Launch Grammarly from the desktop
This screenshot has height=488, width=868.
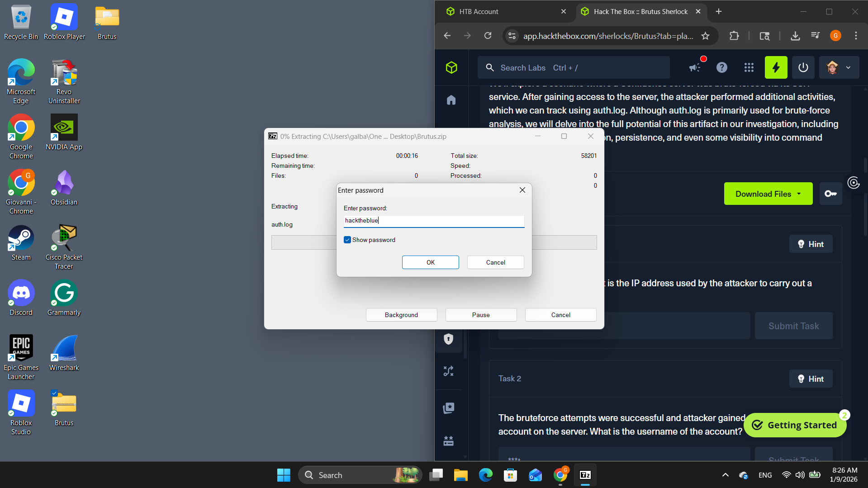click(x=64, y=298)
